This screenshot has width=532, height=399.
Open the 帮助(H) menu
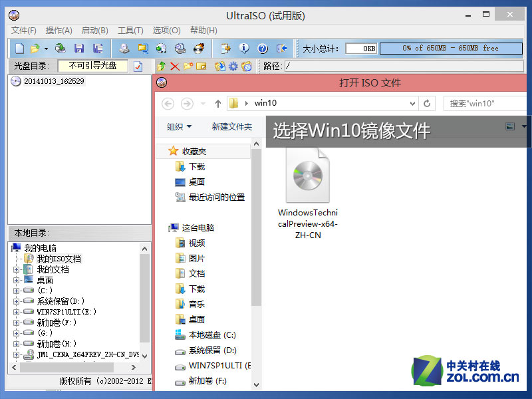tap(203, 31)
